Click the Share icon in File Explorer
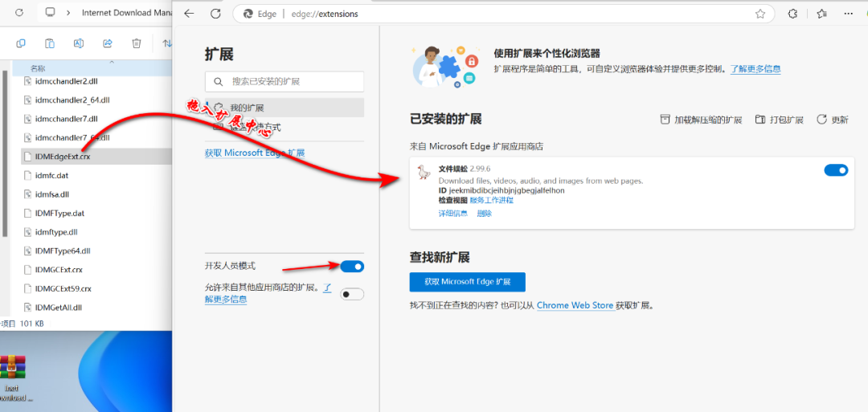This screenshot has height=412, width=868. tap(108, 43)
